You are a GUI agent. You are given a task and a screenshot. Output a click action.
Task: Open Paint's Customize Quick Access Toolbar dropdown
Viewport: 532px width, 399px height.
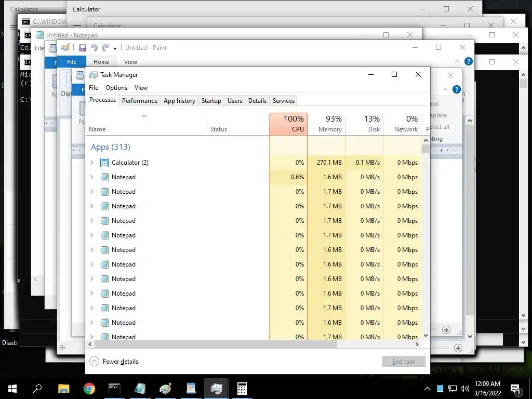click(x=115, y=48)
